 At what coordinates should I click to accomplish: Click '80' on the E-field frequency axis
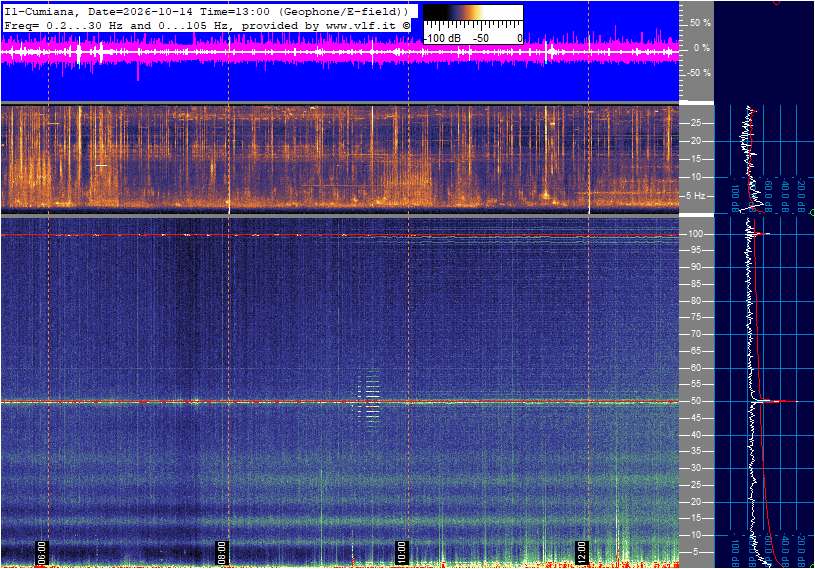695,301
